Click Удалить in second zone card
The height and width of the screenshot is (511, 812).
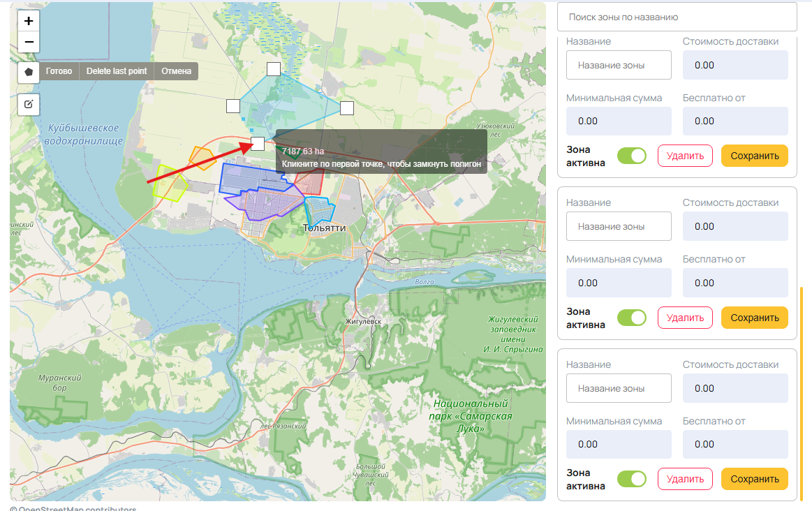pyautogui.click(x=685, y=318)
